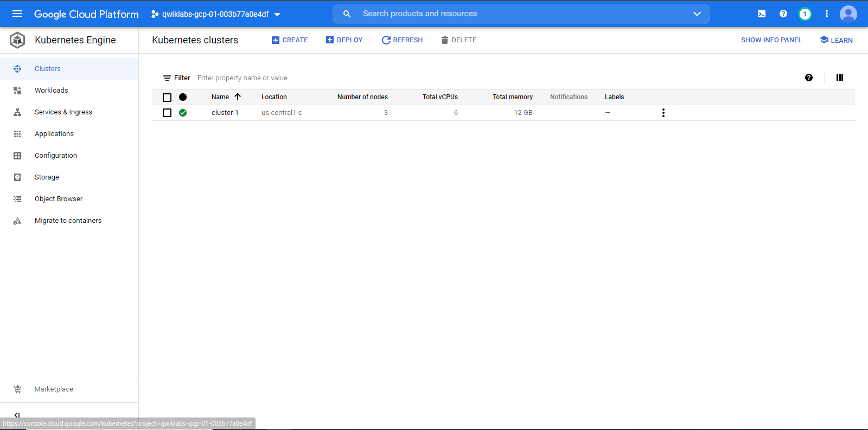The width and height of the screenshot is (868, 430).
Task: Click the 12 GB memory cell
Action: coord(524,113)
